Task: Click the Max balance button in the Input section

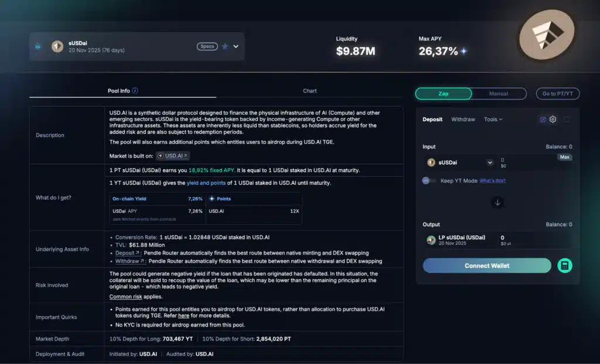Action: pyautogui.click(x=564, y=157)
